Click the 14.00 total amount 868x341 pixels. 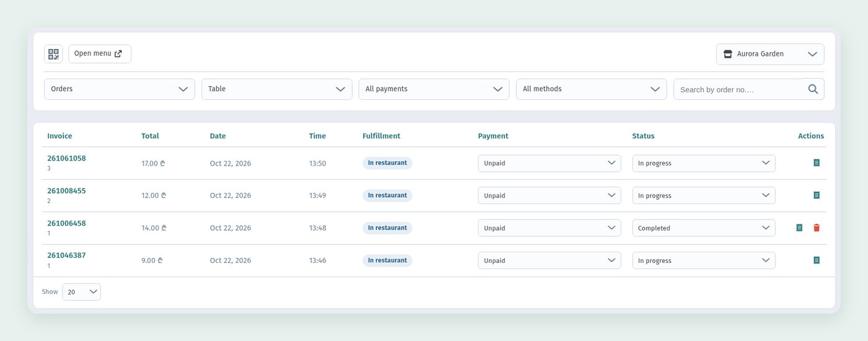point(153,228)
